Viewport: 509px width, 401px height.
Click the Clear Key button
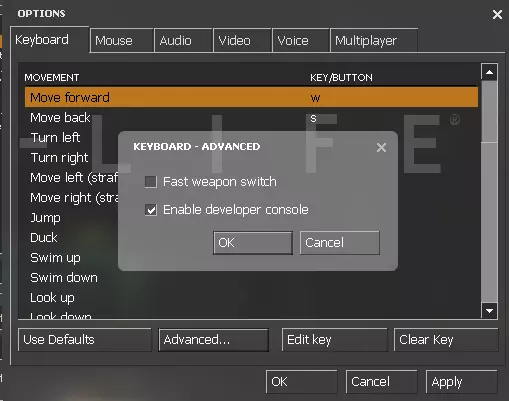tap(446, 340)
